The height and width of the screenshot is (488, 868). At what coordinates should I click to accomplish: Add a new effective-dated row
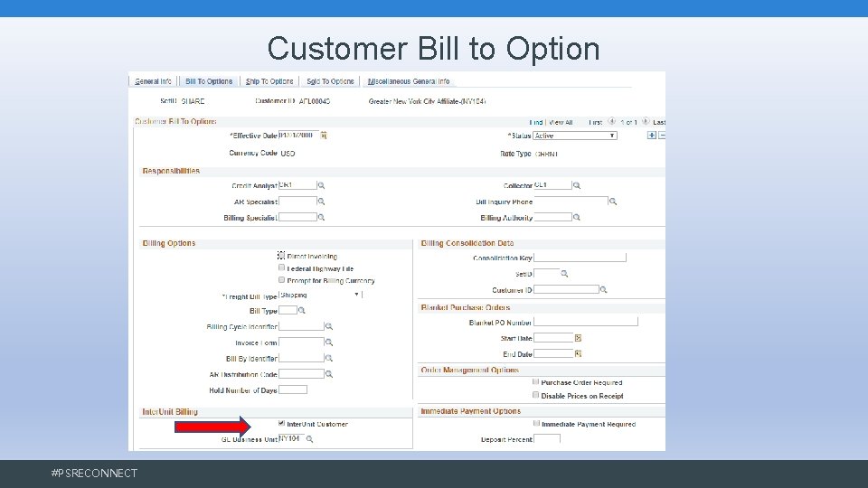pos(652,135)
